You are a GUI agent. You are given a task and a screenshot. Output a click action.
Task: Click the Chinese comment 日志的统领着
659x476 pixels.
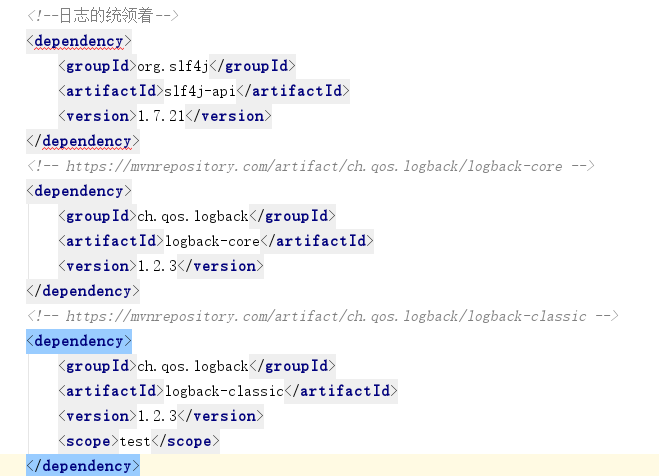(105, 16)
